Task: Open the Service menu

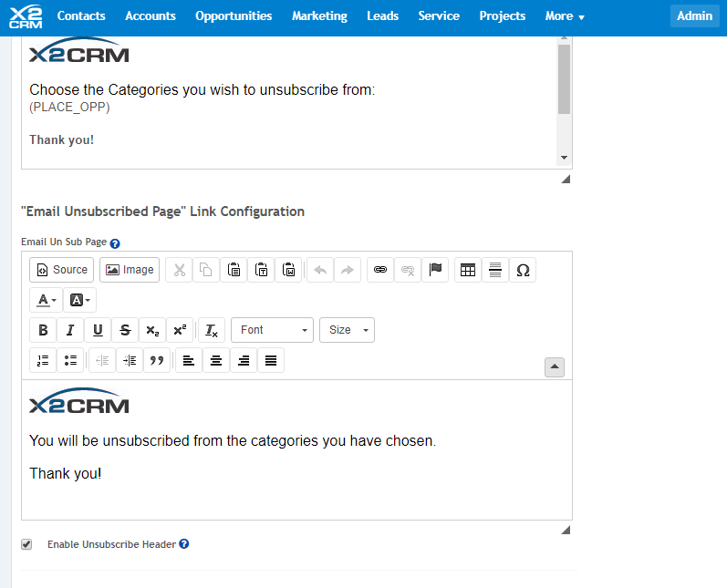Action: click(439, 15)
